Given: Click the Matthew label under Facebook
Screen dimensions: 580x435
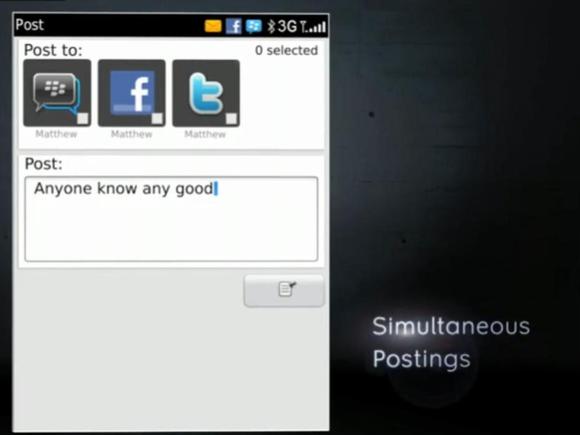Looking at the screenshot, I should (x=132, y=134).
